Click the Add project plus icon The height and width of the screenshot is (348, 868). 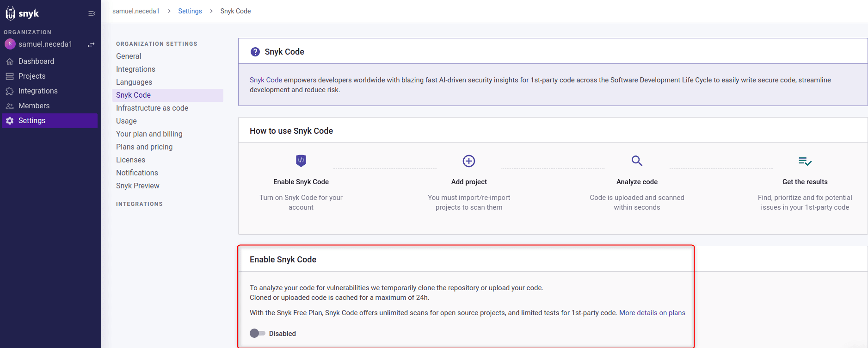click(x=469, y=161)
